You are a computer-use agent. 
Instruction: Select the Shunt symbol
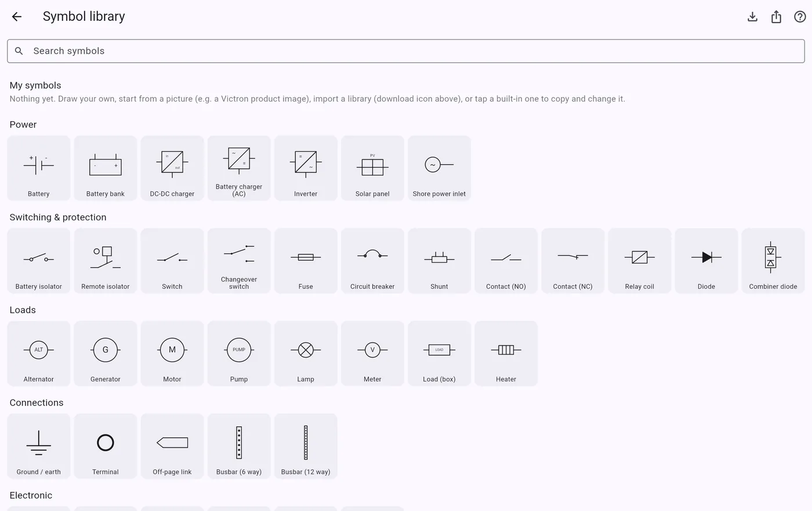(439, 261)
